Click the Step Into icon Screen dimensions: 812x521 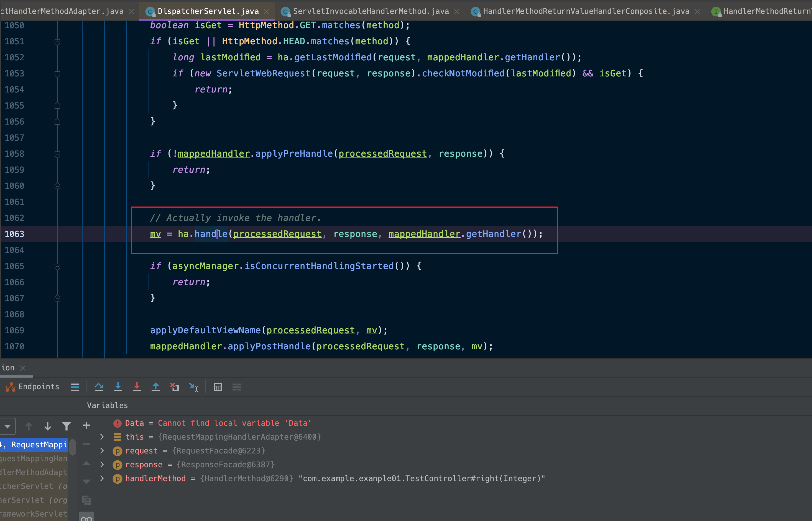(118, 387)
